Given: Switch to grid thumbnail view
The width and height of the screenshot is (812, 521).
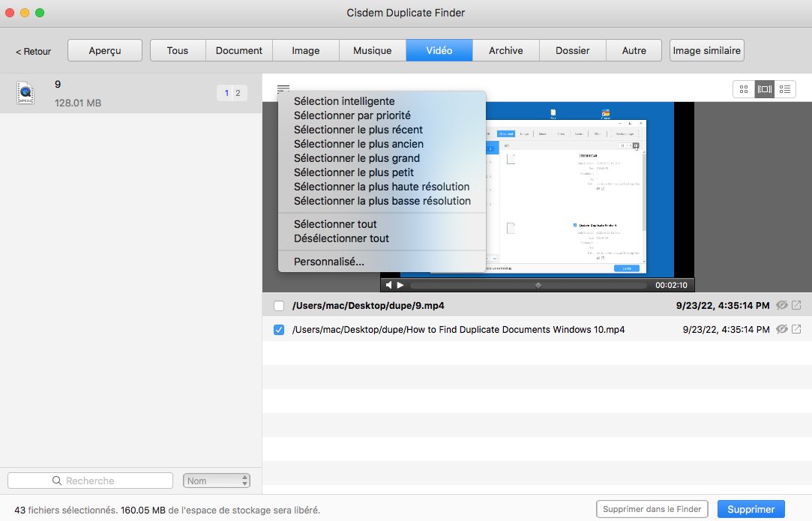Looking at the screenshot, I should click(x=744, y=89).
